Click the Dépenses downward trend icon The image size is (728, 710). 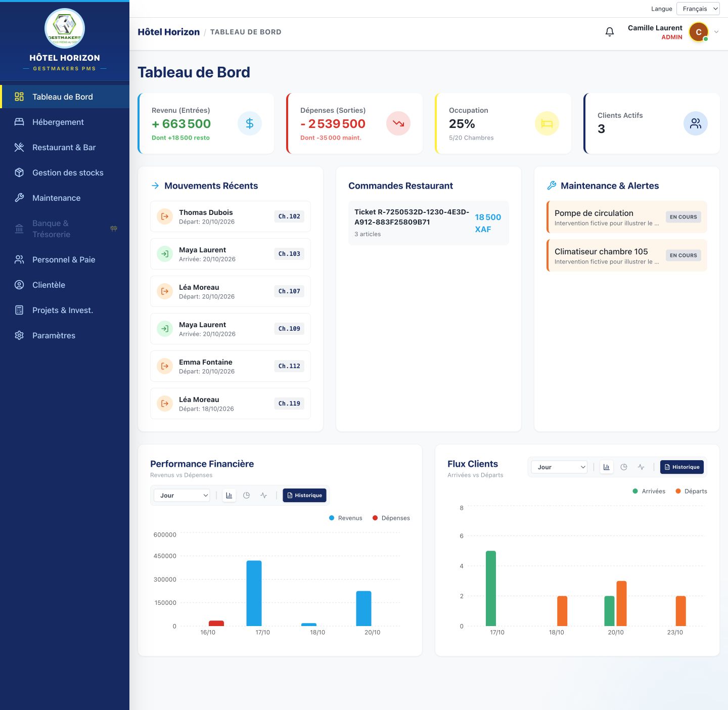(398, 123)
